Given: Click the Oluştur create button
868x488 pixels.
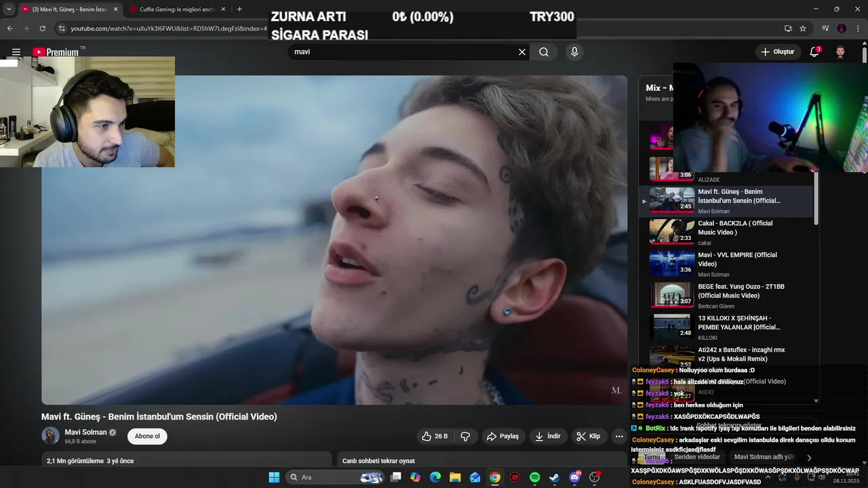Looking at the screenshot, I should [777, 52].
